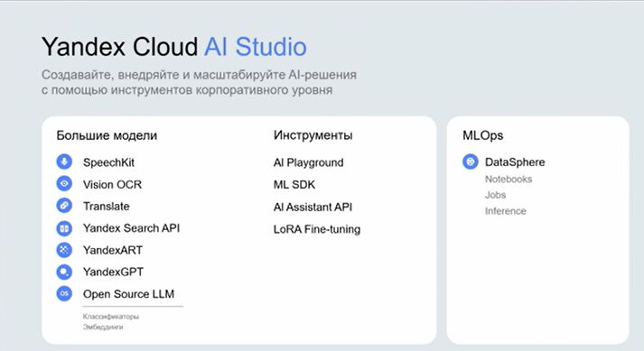The image size is (644, 351).
Task: Click the SpeechKit microphone icon
Action: 64,162
